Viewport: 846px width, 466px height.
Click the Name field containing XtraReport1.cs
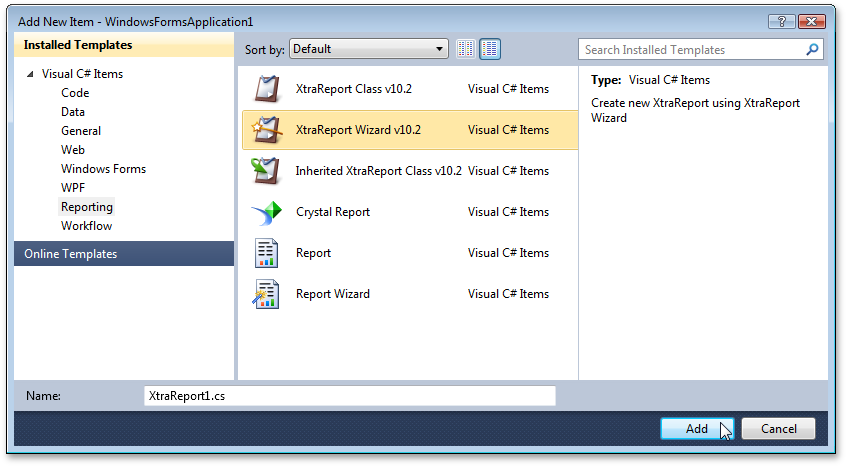(350, 396)
